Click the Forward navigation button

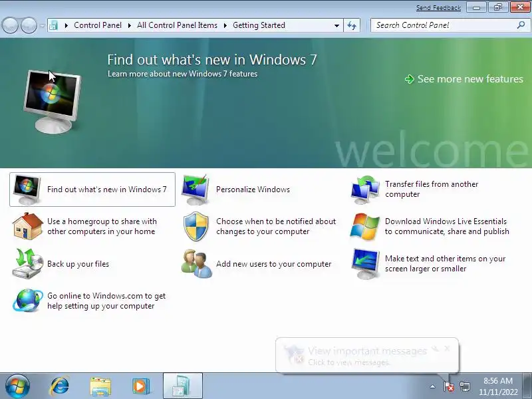29,25
